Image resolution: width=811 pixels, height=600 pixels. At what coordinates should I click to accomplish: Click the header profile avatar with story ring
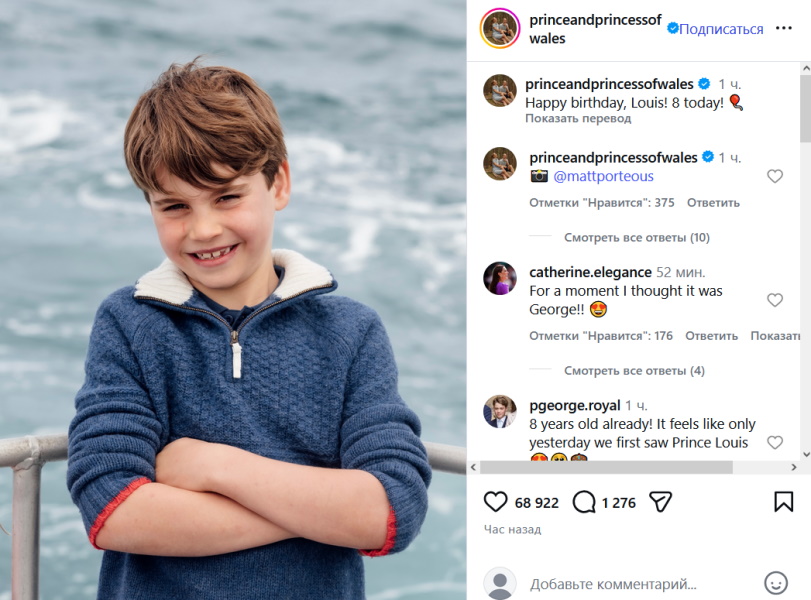coord(500,29)
